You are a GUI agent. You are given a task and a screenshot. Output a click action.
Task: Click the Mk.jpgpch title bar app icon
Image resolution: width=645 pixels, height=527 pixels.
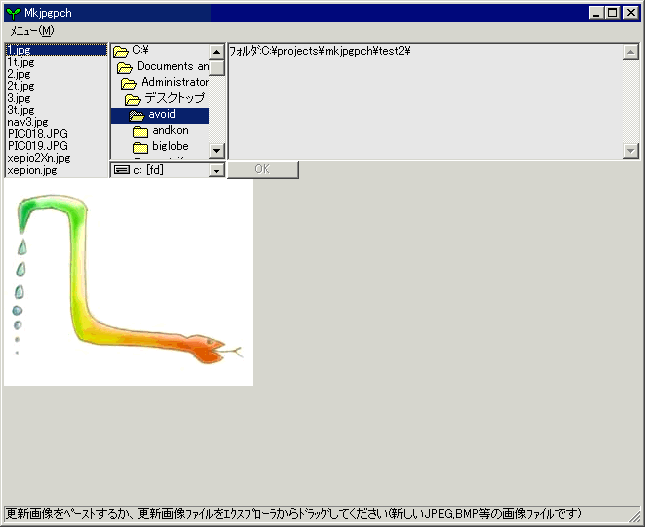tap(12, 13)
